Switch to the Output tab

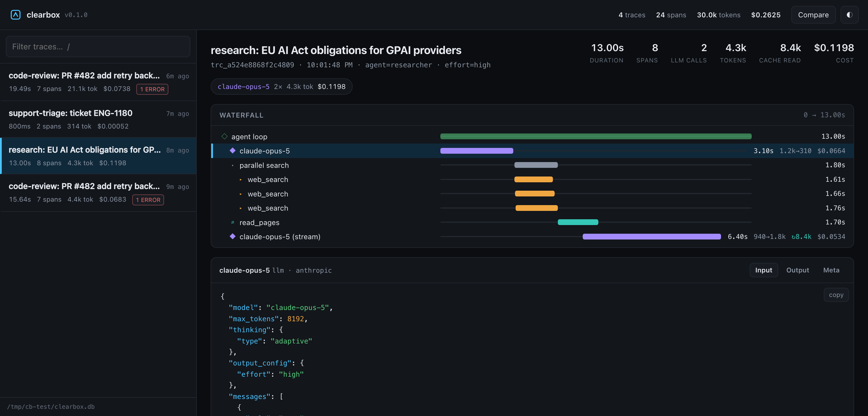point(797,270)
